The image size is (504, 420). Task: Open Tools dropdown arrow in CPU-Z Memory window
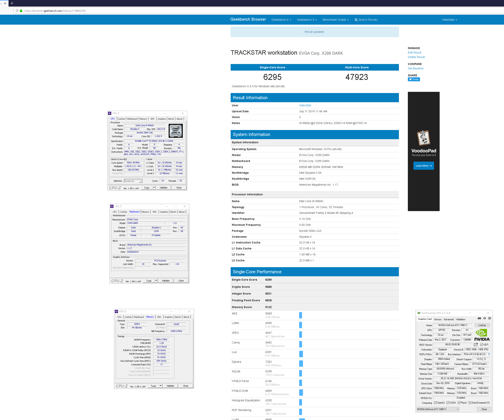(161, 386)
